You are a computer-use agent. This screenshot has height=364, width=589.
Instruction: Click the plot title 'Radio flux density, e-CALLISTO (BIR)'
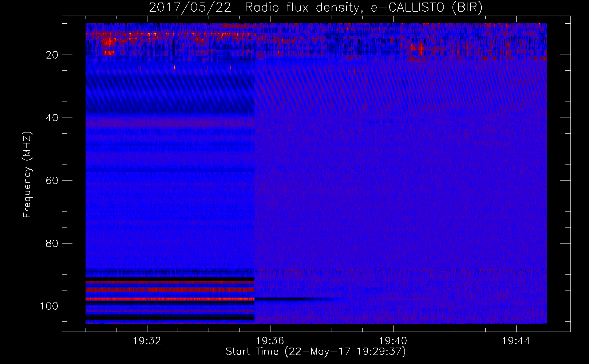coord(363,8)
